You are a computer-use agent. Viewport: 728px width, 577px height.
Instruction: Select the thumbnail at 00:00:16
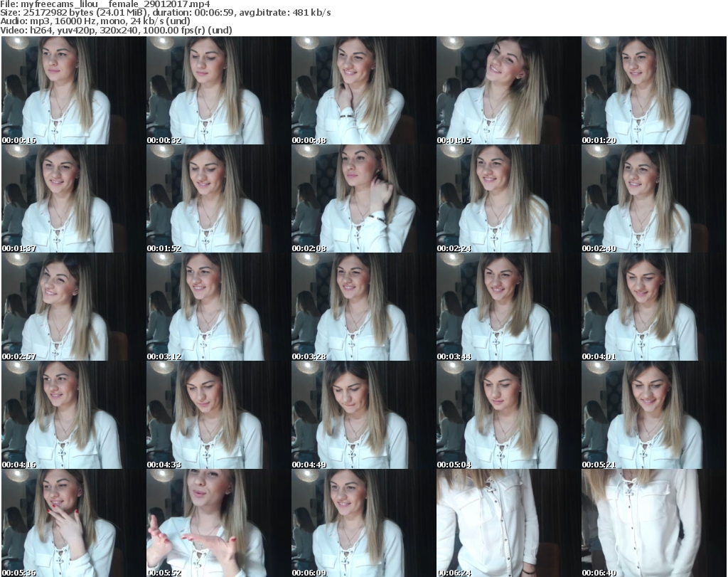tap(73, 90)
